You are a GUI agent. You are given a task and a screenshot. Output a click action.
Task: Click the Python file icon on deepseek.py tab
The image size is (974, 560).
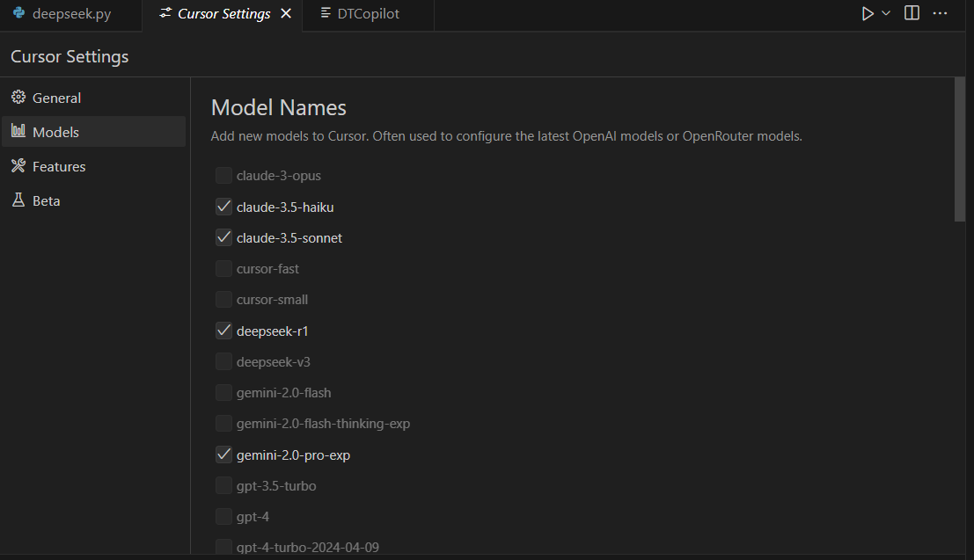pyautogui.click(x=18, y=13)
